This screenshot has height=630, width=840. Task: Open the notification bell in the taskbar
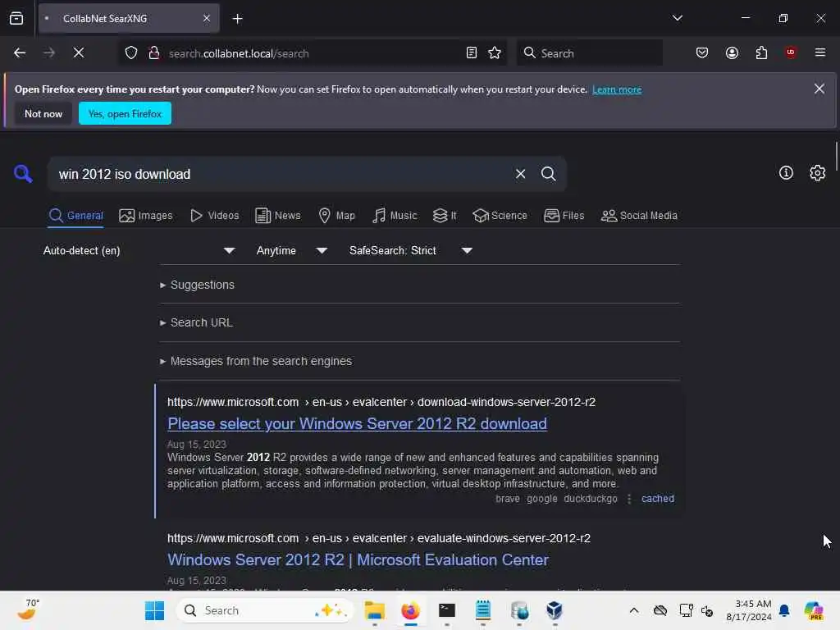pyautogui.click(x=784, y=610)
